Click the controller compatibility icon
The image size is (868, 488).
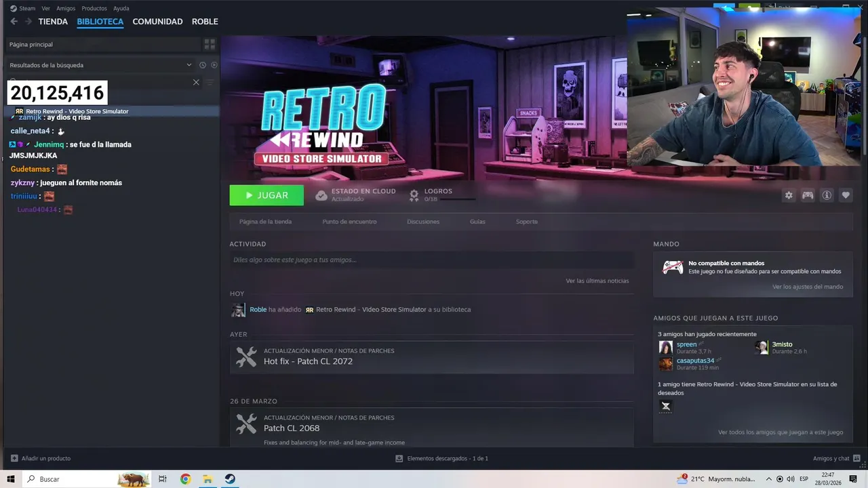673,267
